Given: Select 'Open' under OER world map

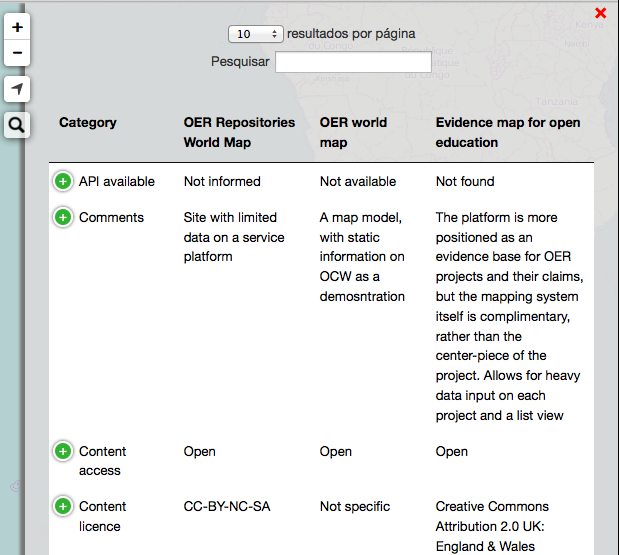Looking at the screenshot, I should click(336, 452).
